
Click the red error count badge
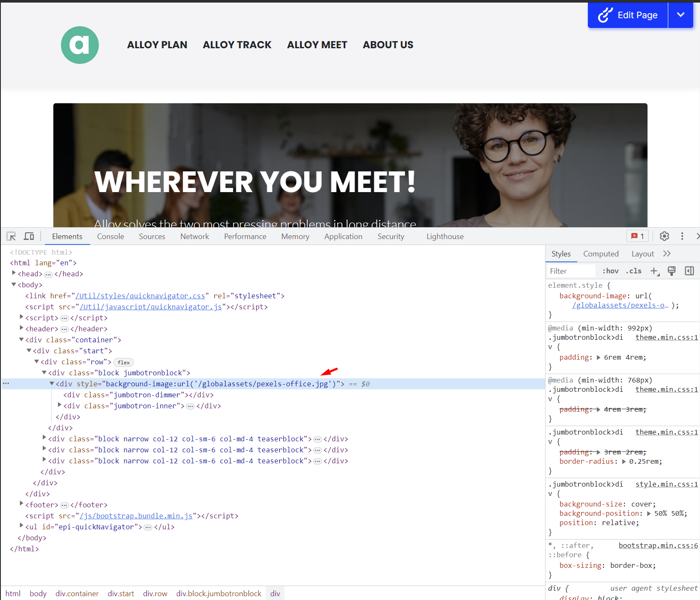[x=637, y=236]
